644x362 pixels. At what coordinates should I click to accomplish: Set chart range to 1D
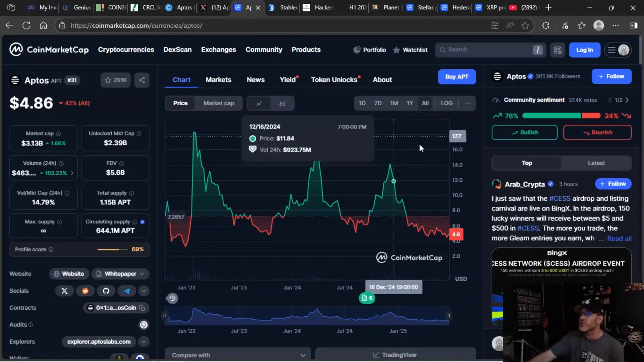[362, 103]
